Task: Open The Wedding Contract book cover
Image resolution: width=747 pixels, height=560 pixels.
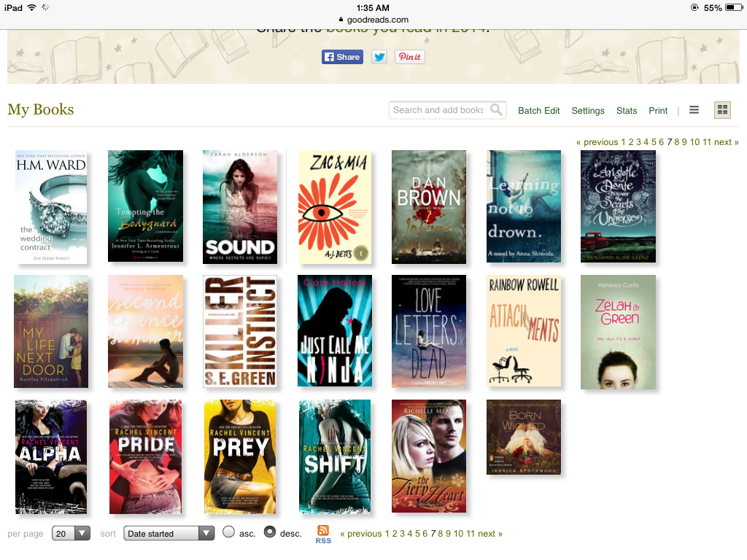Action: [51, 207]
